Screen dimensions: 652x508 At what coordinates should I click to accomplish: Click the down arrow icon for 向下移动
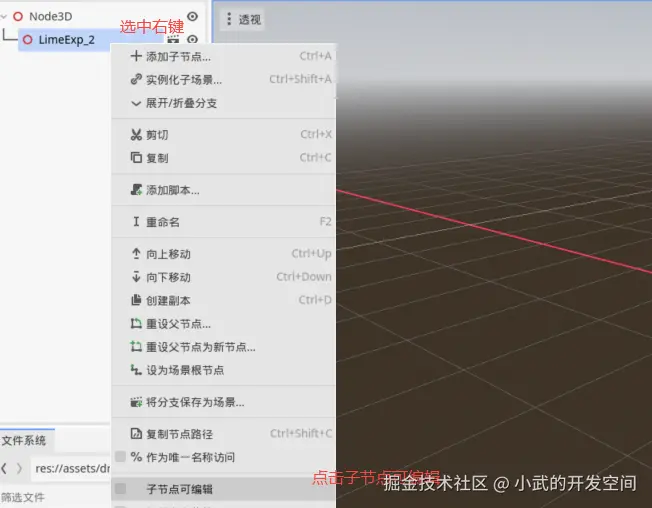coord(136,277)
